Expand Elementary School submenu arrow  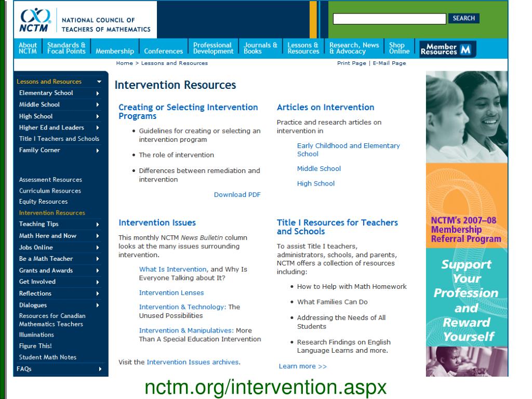[x=98, y=94]
